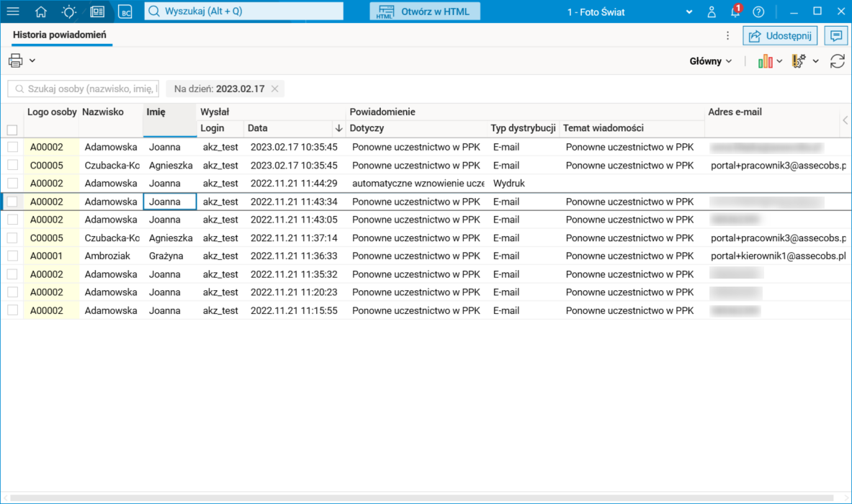852x504 pixels.
Task: Remove the 'Na dzień: 2023.02.17' filter
Action: pyautogui.click(x=275, y=89)
